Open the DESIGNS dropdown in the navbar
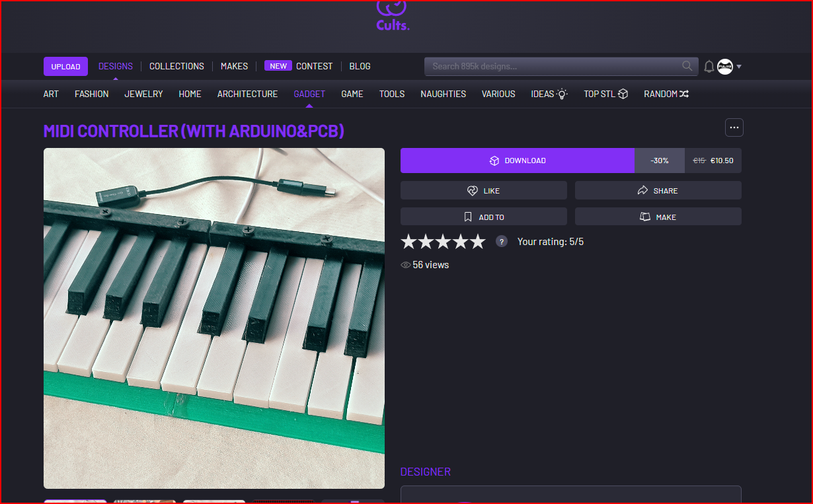Viewport: 813px width, 504px height. click(116, 66)
